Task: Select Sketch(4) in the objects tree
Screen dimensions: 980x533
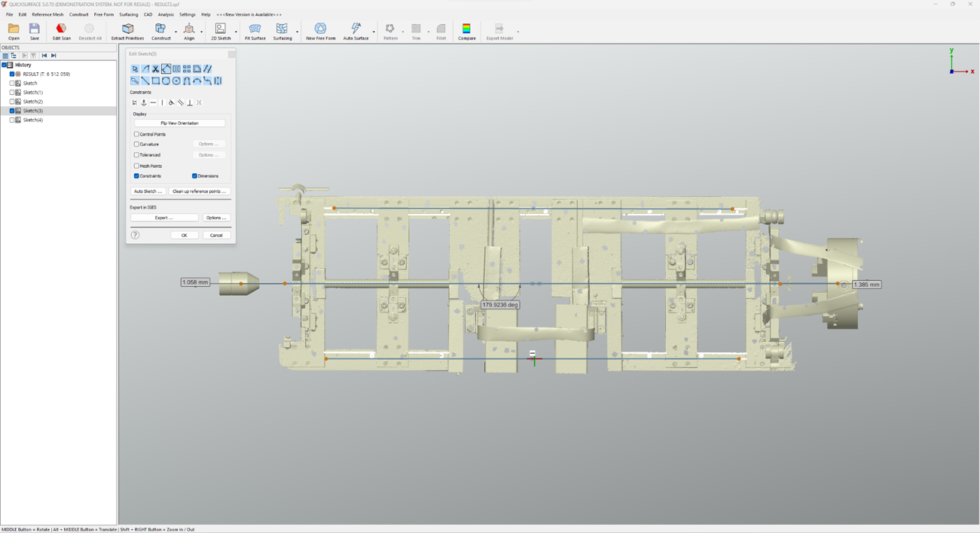Action: coord(33,120)
